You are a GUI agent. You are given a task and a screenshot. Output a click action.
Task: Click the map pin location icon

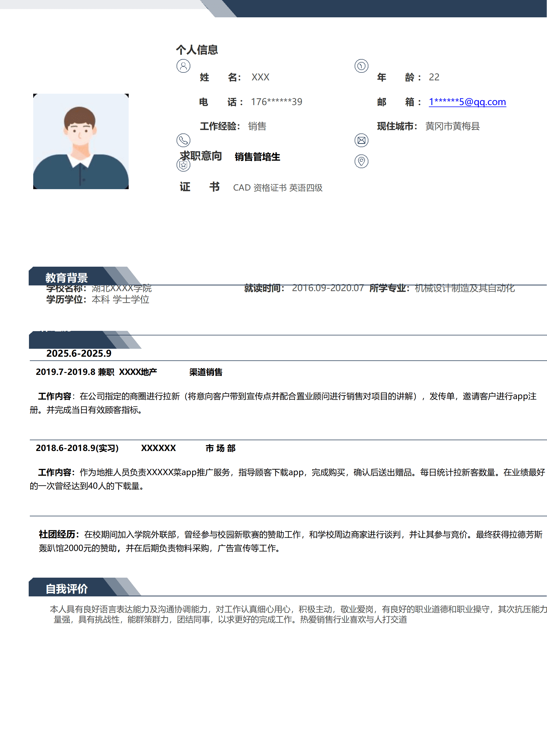[x=361, y=161]
